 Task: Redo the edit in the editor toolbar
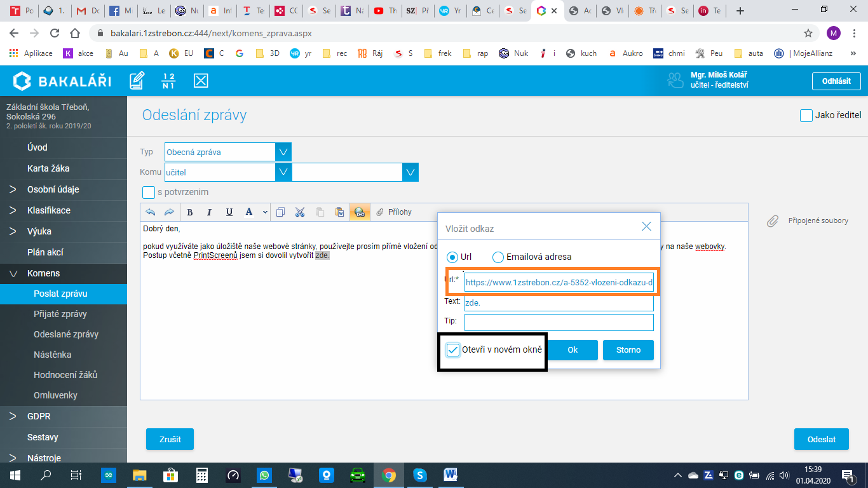169,212
